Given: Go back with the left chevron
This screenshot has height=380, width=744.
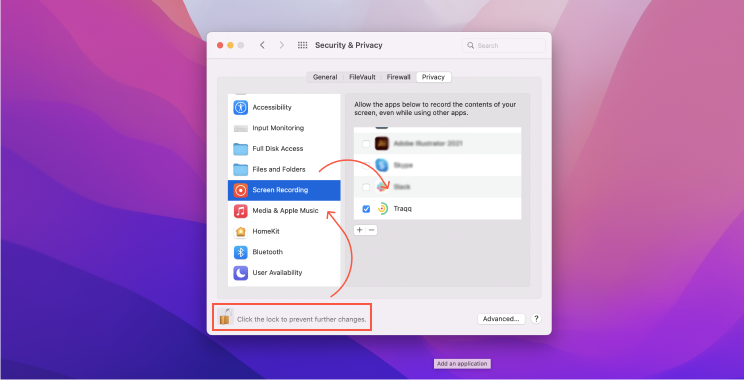Looking at the screenshot, I should pyautogui.click(x=262, y=45).
